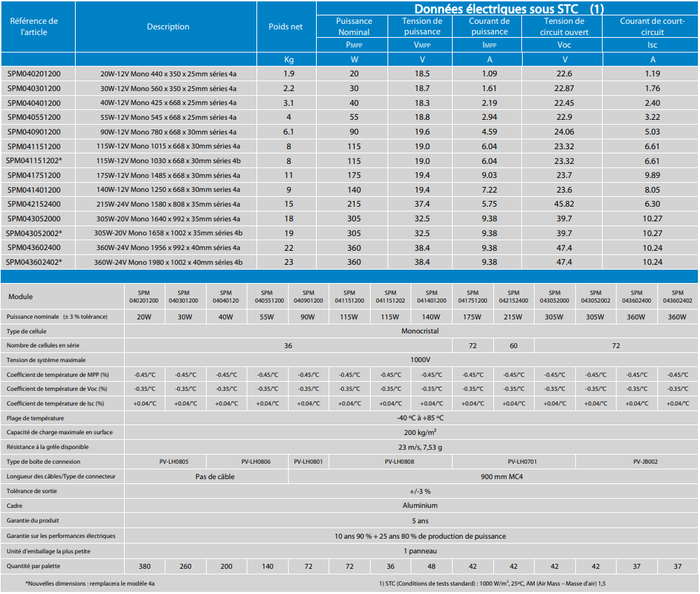
Task: Select the '1 panneau' packaging unit value
Action: pos(420,551)
